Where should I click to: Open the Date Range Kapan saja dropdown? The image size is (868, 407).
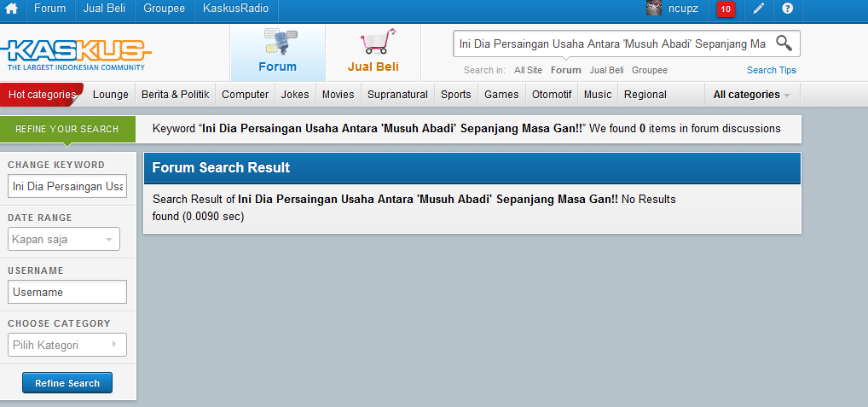pyautogui.click(x=64, y=240)
